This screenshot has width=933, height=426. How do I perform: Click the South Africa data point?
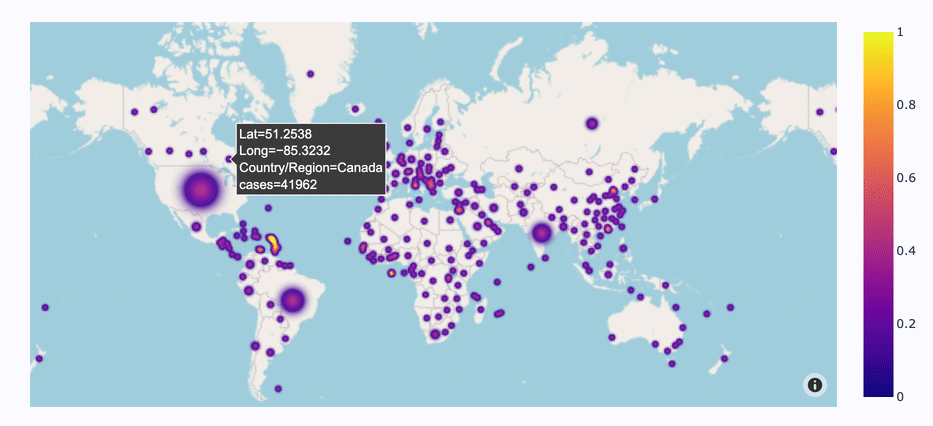[435, 334]
